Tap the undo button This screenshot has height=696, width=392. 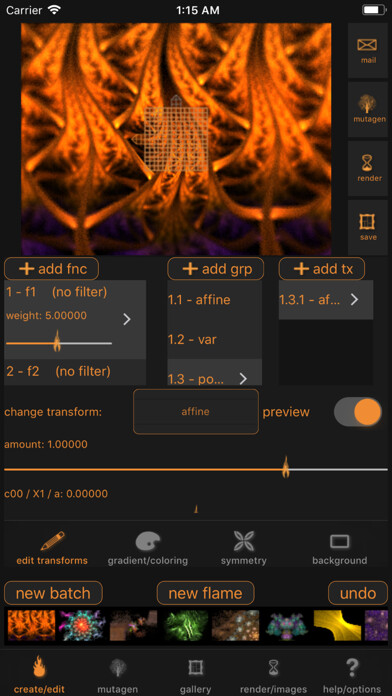tap(358, 593)
